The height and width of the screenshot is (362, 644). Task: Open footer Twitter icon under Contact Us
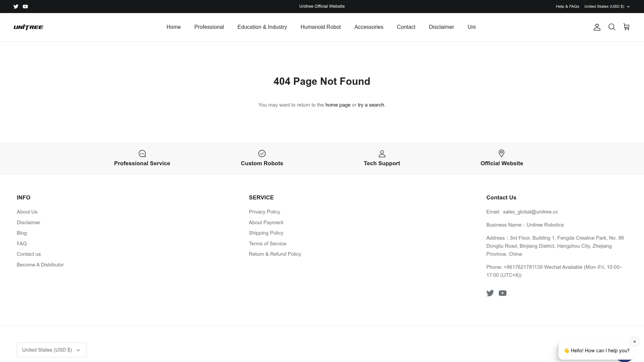[x=490, y=293]
